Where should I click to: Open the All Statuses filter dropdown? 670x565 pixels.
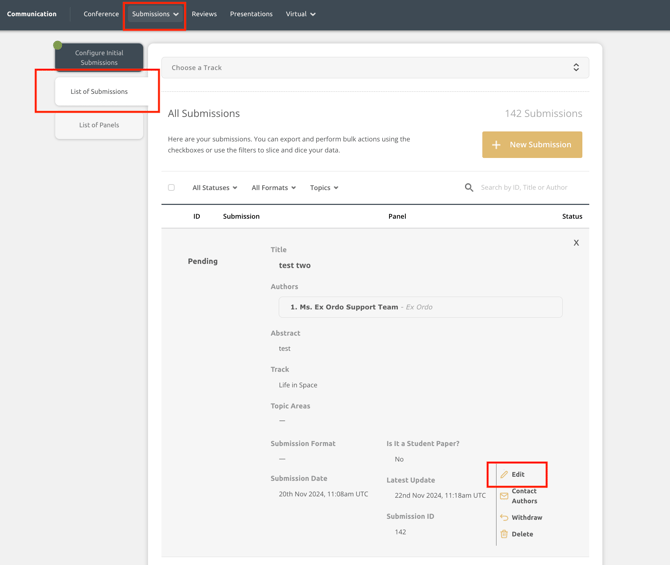214,188
